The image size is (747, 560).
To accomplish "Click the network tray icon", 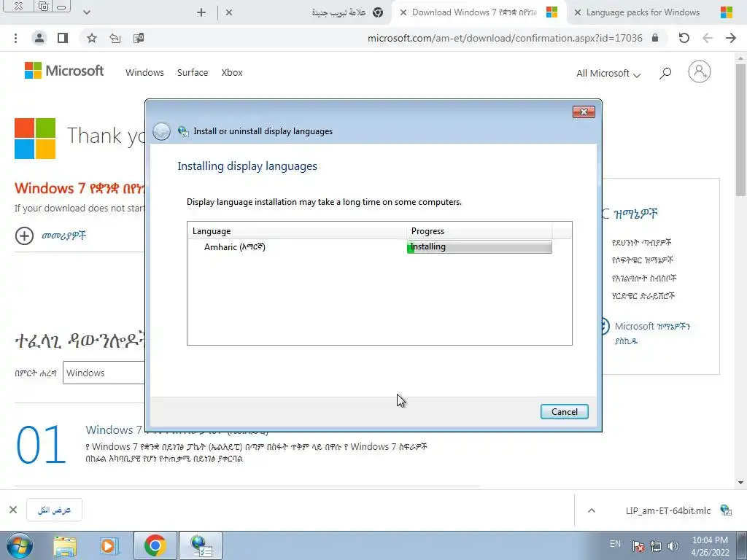I will tap(656, 546).
